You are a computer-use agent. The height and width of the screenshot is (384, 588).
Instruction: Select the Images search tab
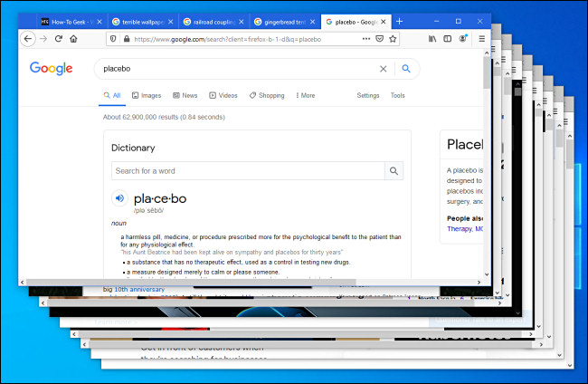coord(147,95)
